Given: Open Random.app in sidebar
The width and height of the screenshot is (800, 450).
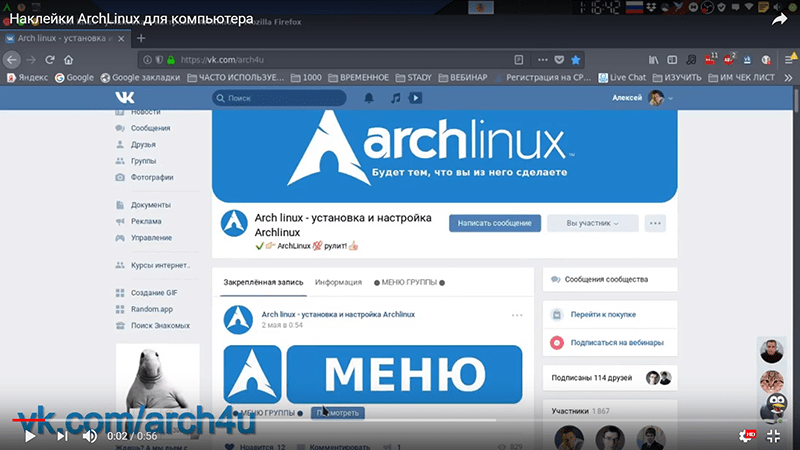Looking at the screenshot, I should tap(152, 309).
